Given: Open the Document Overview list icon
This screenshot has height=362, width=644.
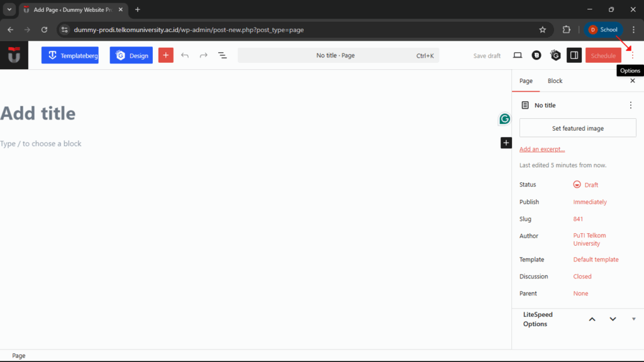Looking at the screenshot, I should (222, 55).
